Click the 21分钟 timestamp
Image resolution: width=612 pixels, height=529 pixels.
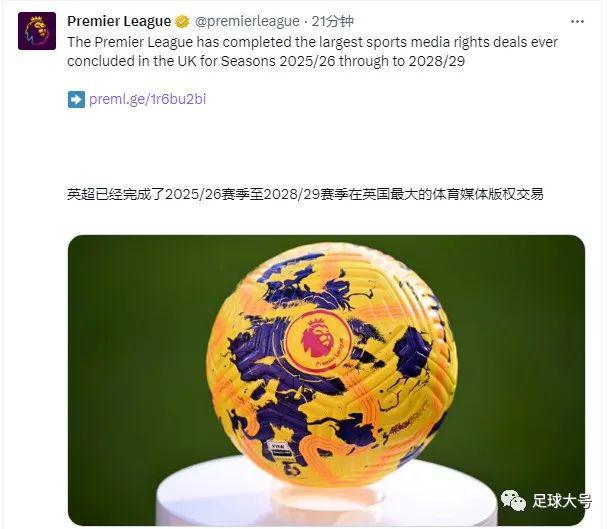pos(332,21)
